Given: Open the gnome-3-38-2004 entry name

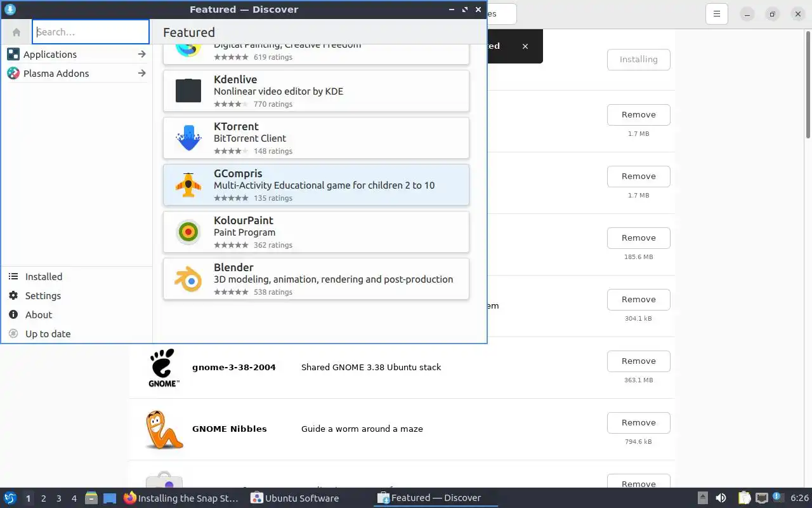Looking at the screenshot, I should point(233,367).
